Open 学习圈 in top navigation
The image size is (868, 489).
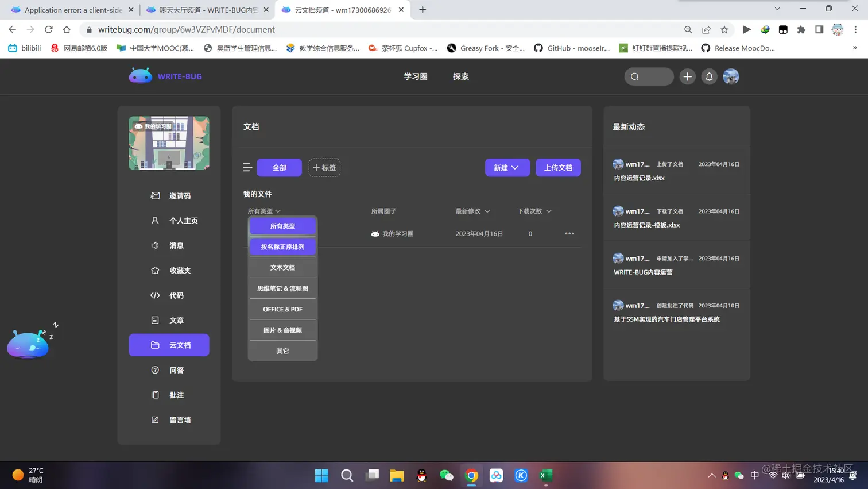416,76
